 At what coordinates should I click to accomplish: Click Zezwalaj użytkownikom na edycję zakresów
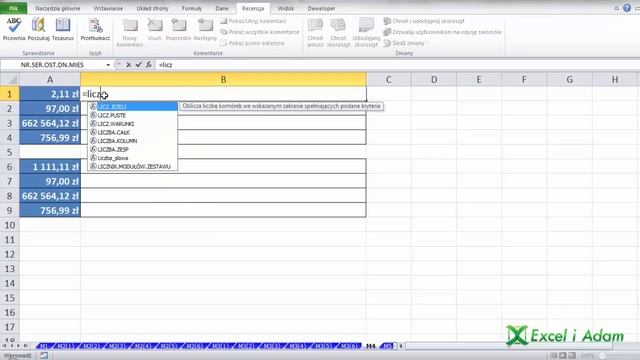click(442, 32)
